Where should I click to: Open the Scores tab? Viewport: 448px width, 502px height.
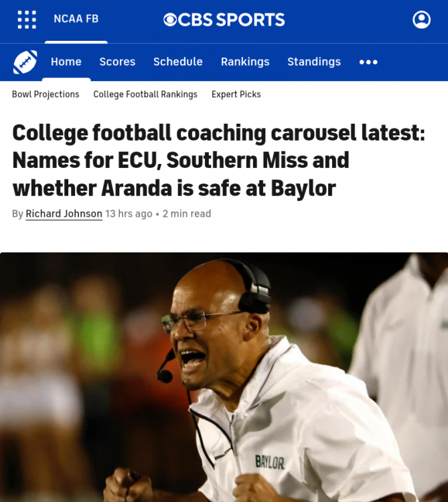(117, 62)
